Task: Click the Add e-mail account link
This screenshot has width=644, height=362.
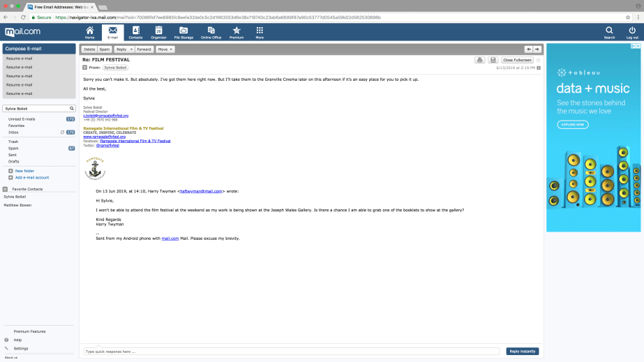Action: coord(32,177)
